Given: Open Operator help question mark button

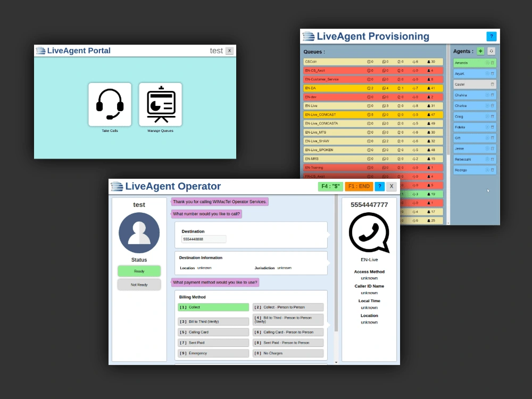Looking at the screenshot, I should coord(380,186).
